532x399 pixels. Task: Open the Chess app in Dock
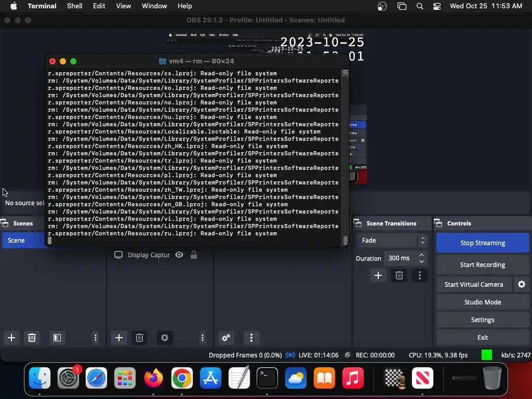(x=394, y=378)
